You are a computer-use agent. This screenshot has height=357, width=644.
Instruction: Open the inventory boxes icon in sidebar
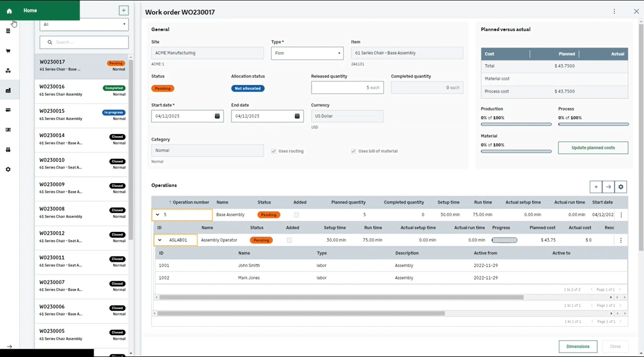[x=8, y=71]
